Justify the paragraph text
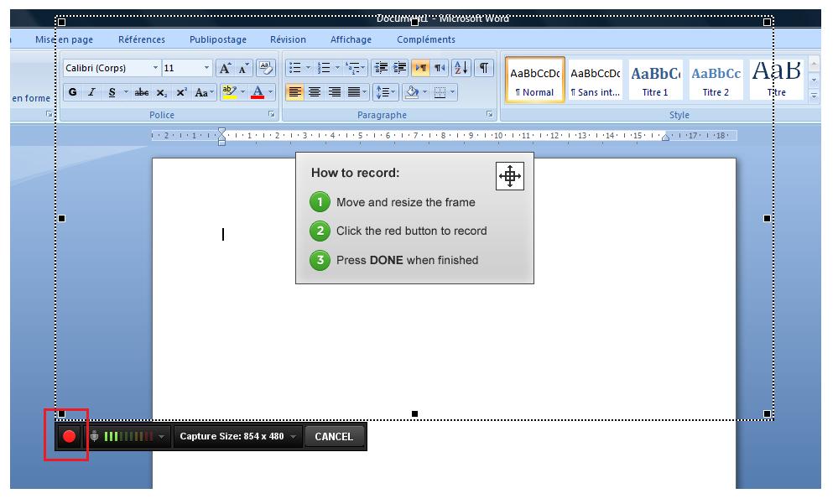Viewport: 838px width, 504px height. point(354,92)
